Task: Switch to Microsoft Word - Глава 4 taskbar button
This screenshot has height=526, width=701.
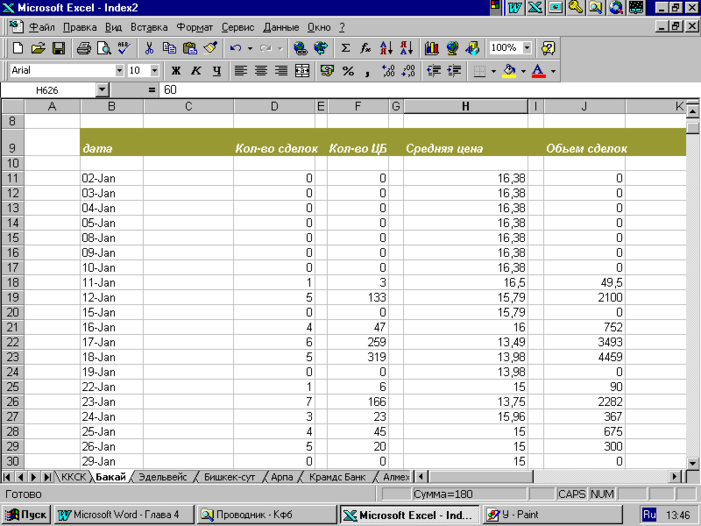Action: [x=120, y=515]
